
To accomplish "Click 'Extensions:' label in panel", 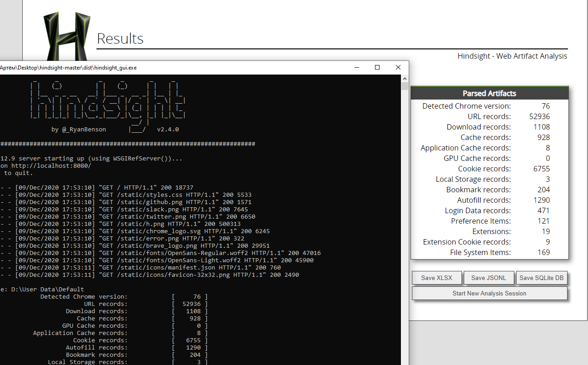I will (x=492, y=231).
